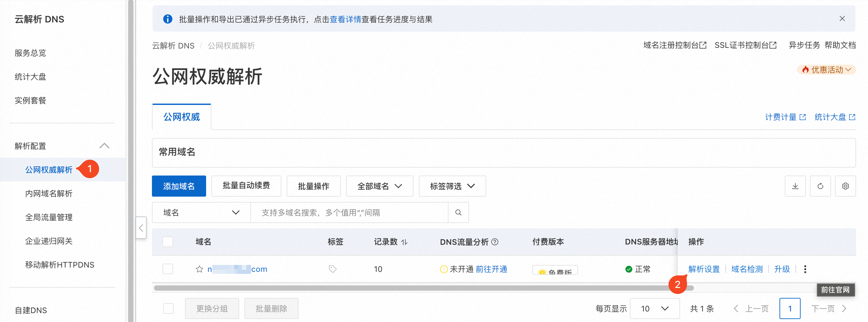
Task: Open the page size dropdown showing 10
Action: pyautogui.click(x=655, y=308)
